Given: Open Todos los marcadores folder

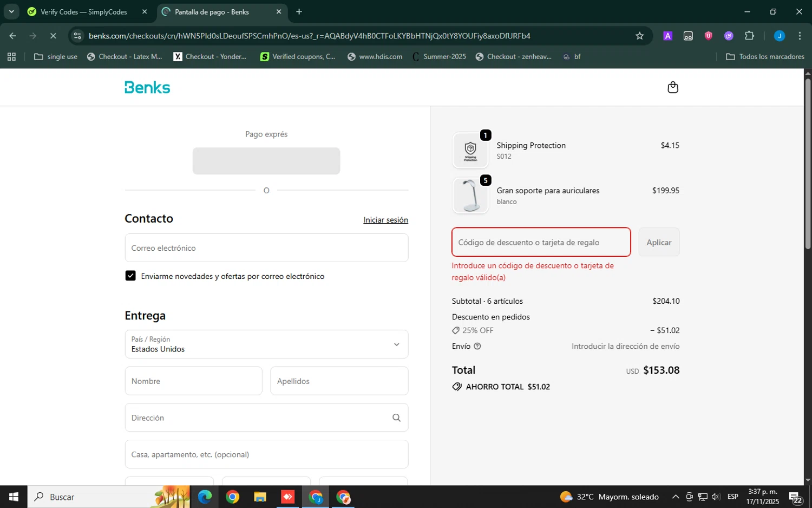Looking at the screenshot, I should [x=765, y=56].
